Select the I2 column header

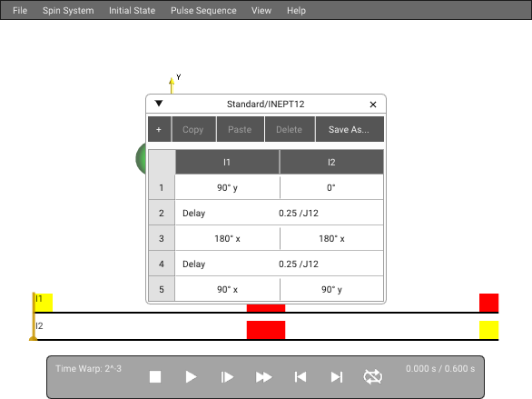331,162
